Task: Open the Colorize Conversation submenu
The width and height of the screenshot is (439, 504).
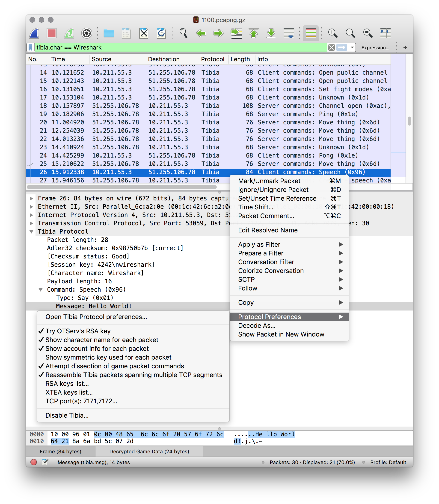Action: tap(289, 271)
